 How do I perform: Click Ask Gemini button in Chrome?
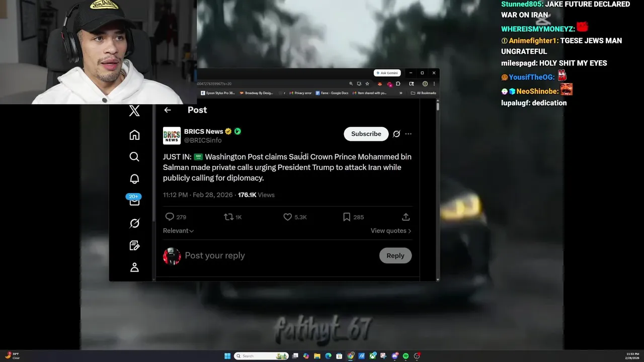tap(387, 73)
